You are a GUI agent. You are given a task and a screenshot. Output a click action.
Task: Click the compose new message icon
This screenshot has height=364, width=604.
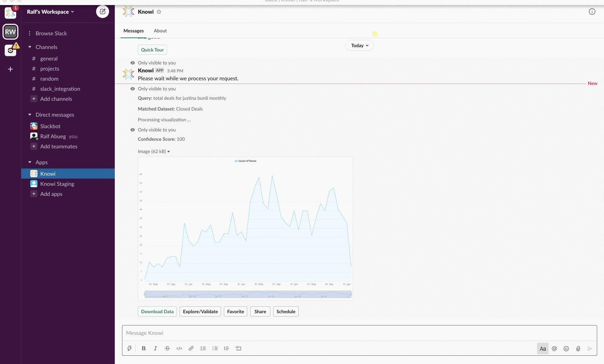(x=103, y=12)
